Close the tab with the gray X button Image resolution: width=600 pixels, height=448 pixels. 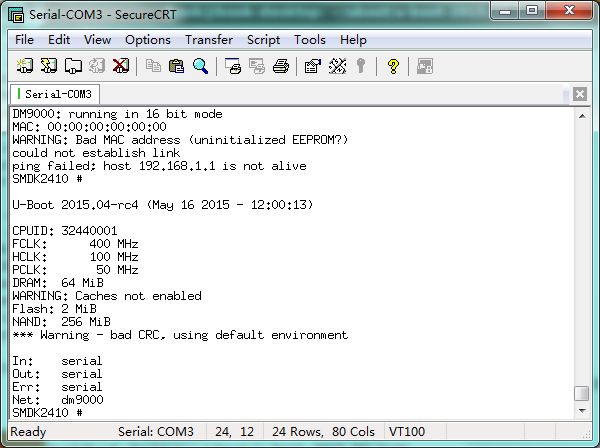point(580,94)
